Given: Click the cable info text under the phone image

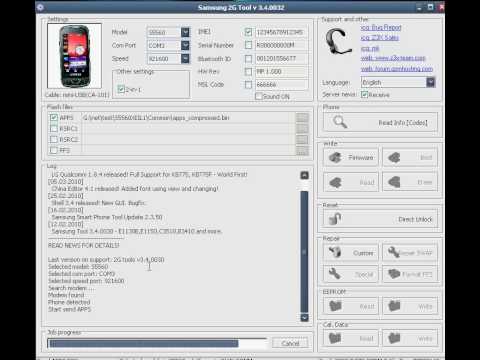Looking at the screenshot, I should click(x=77, y=95).
